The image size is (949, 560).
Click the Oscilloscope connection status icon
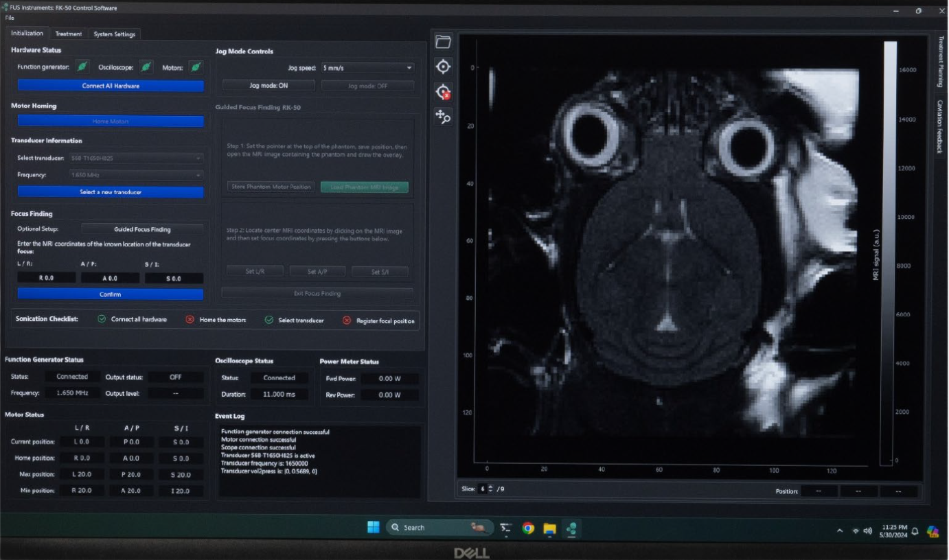(x=146, y=67)
